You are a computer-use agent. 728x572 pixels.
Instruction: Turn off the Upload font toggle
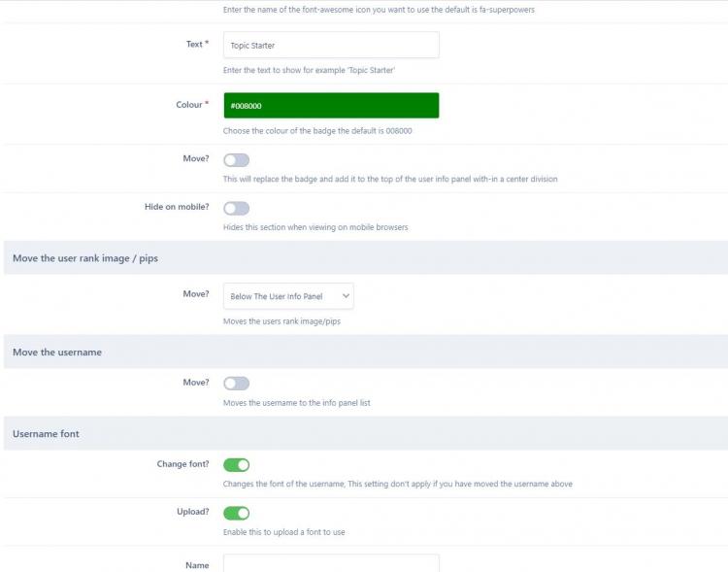pyautogui.click(x=236, y=513)
